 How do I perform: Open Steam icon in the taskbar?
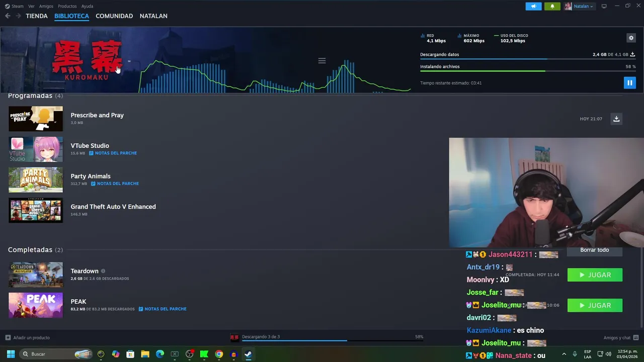[248, 354]
